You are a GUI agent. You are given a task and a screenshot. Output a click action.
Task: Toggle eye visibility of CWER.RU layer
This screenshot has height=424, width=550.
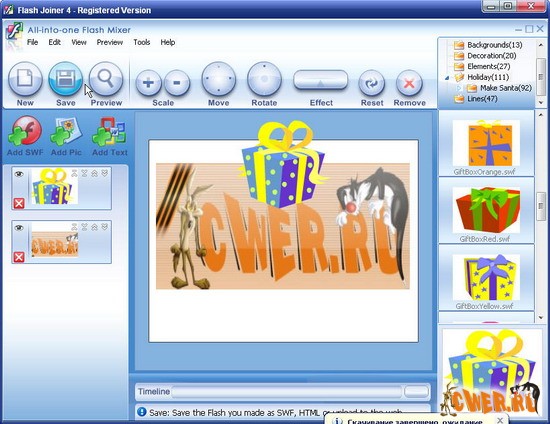(19, 228)
